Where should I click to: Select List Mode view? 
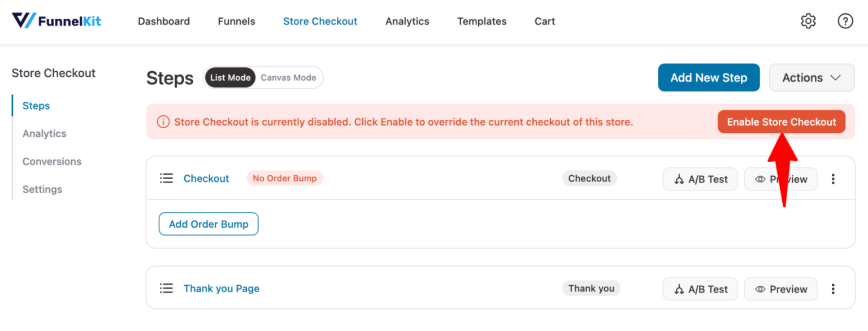(230, 77)
